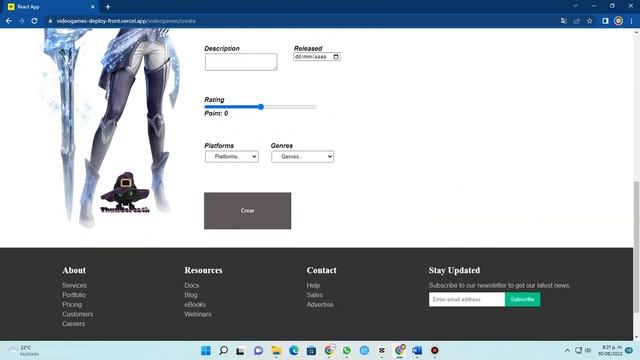
Task: Open the calendar picker in Released field
Action: 336,57
